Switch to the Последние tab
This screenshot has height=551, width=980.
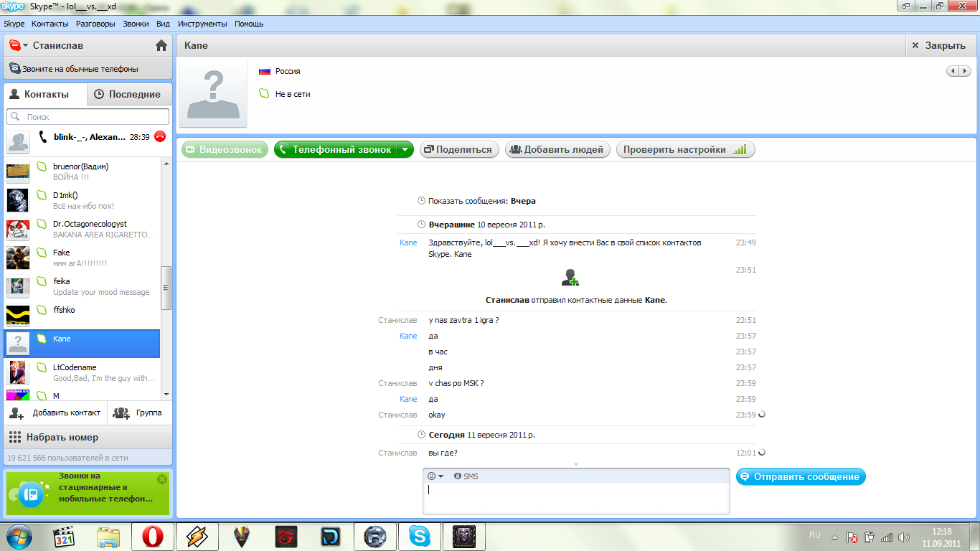[x=129, y=94]
